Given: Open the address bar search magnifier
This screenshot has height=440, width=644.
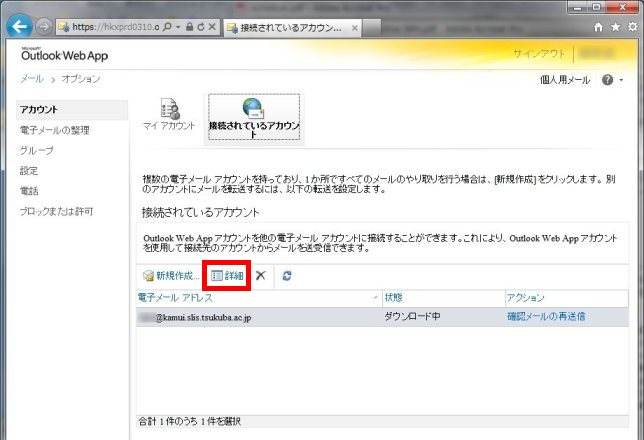Looking at the screenshot, I should click(167, 27).
